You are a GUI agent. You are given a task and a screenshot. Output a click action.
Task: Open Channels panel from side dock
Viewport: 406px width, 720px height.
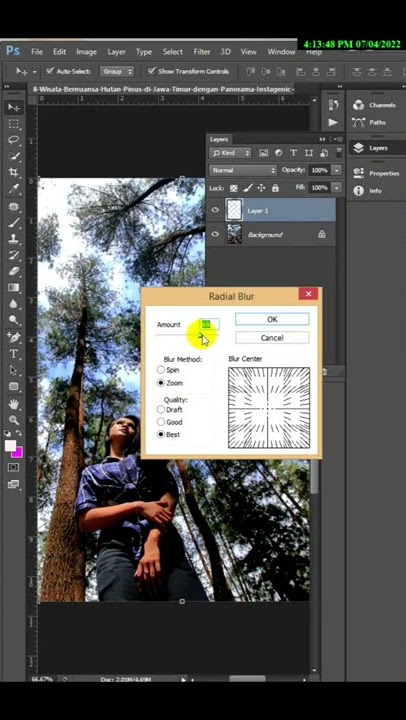click(x=375, y=105)
